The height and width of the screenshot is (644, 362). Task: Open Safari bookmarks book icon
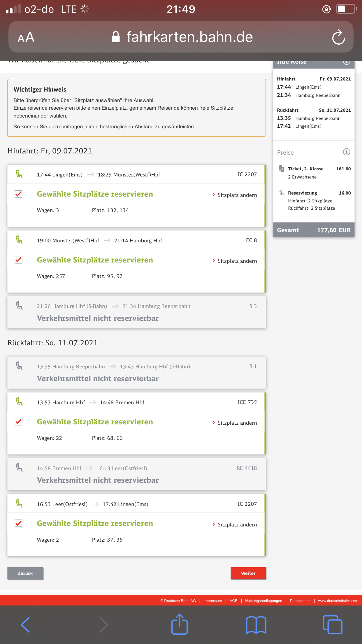pyautogui.click(x=256, y=625)
